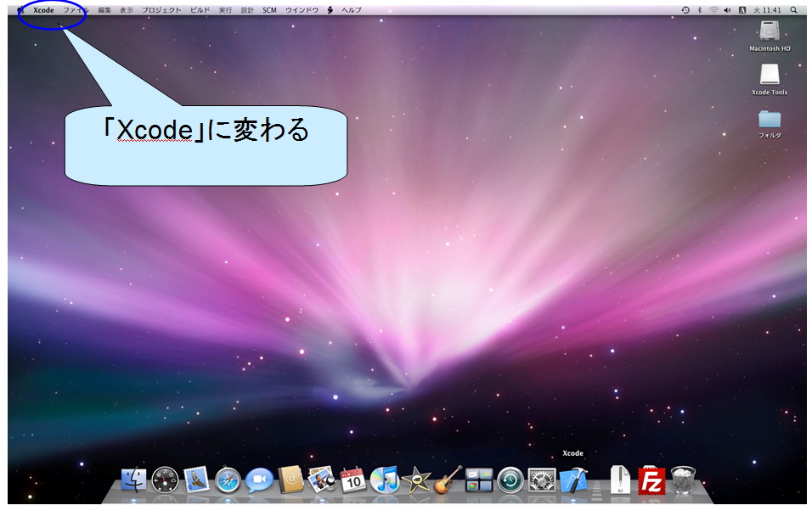Click the menu bar clock 火 11:41
Image resolution: width=812 pixels, height=511 pixels.
767,10
